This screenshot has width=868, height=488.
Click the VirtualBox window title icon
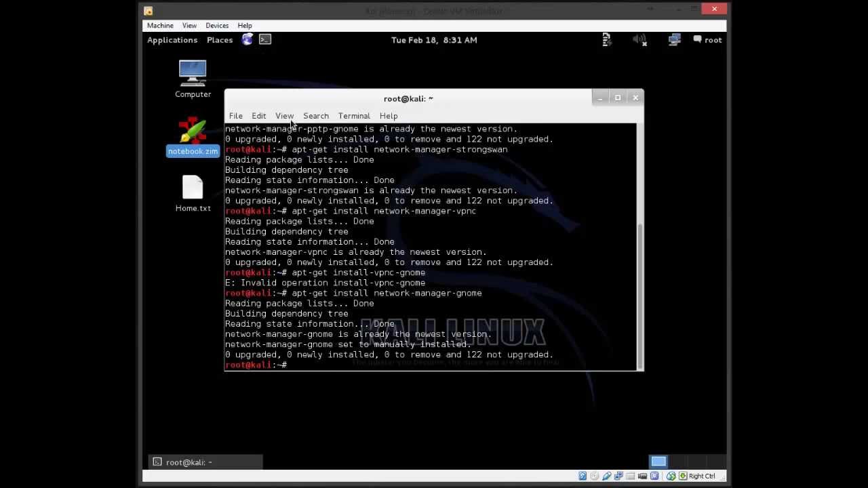(x=149, y=10)
